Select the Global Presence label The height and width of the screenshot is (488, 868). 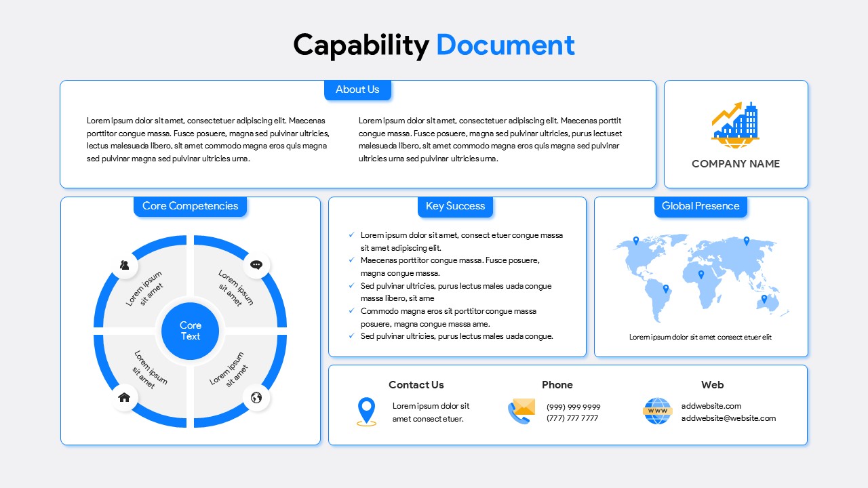[701, 206]
